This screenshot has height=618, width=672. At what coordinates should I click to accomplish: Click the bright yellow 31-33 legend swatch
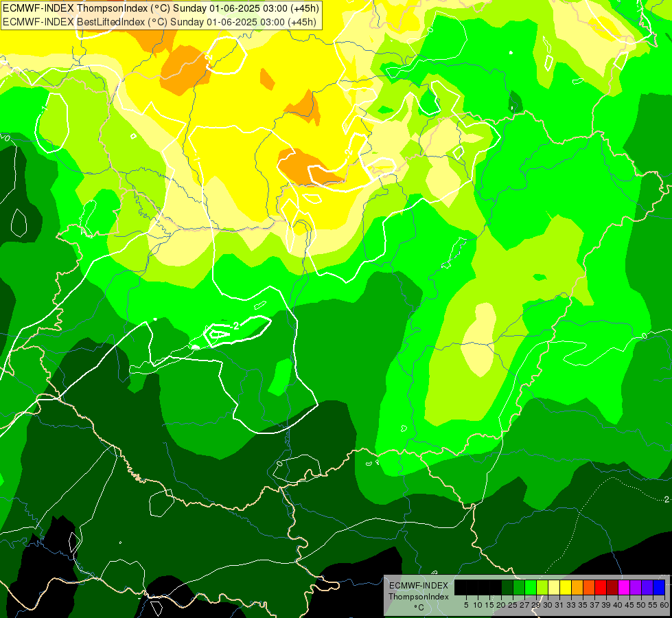click(566, 587)
